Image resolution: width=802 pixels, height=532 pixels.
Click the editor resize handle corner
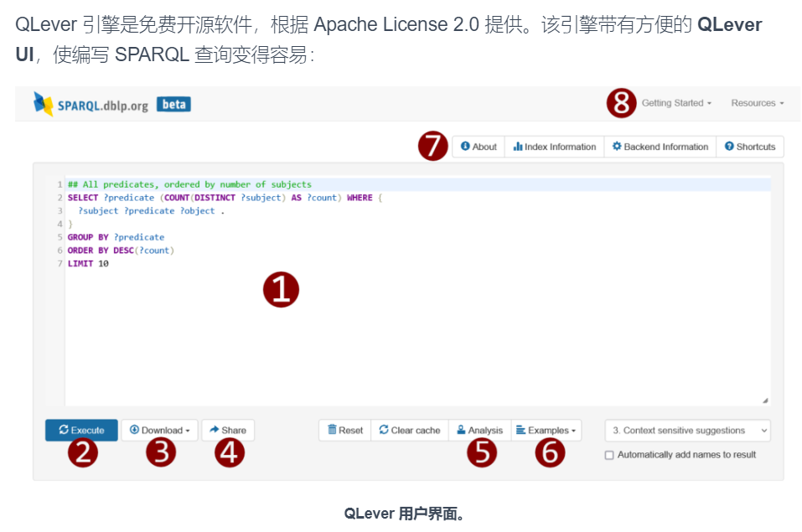(765, 400)
